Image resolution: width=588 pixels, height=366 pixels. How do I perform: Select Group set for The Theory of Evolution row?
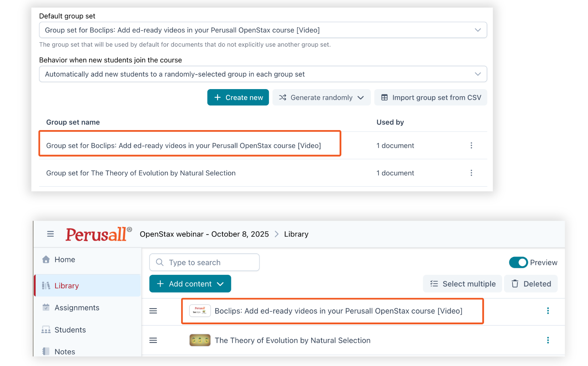(141, 173)
